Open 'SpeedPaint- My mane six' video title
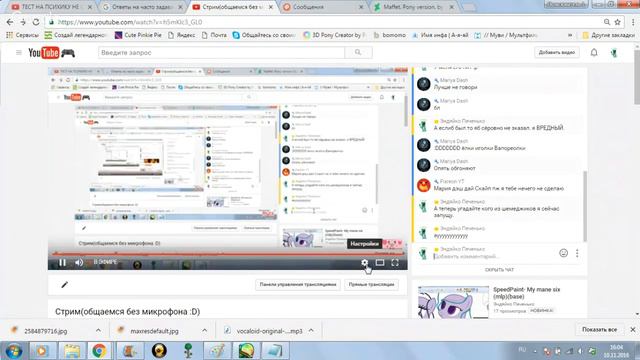Screen dimensions: 640x360 (x=527, y=293)
